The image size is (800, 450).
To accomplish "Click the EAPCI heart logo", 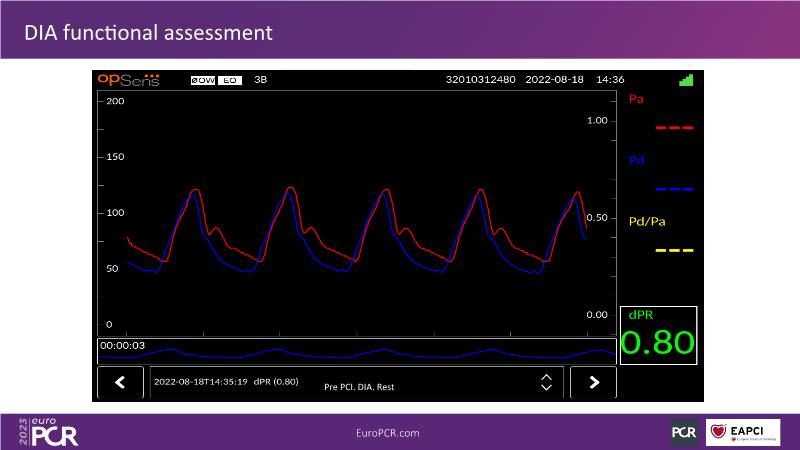I will click(x=743, y=432).
